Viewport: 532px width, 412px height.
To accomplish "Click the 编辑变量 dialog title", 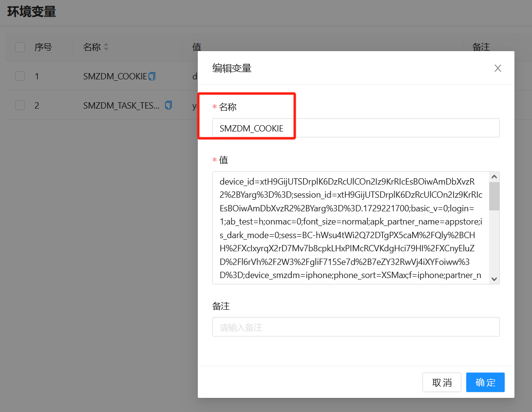I will pos(232,68).
